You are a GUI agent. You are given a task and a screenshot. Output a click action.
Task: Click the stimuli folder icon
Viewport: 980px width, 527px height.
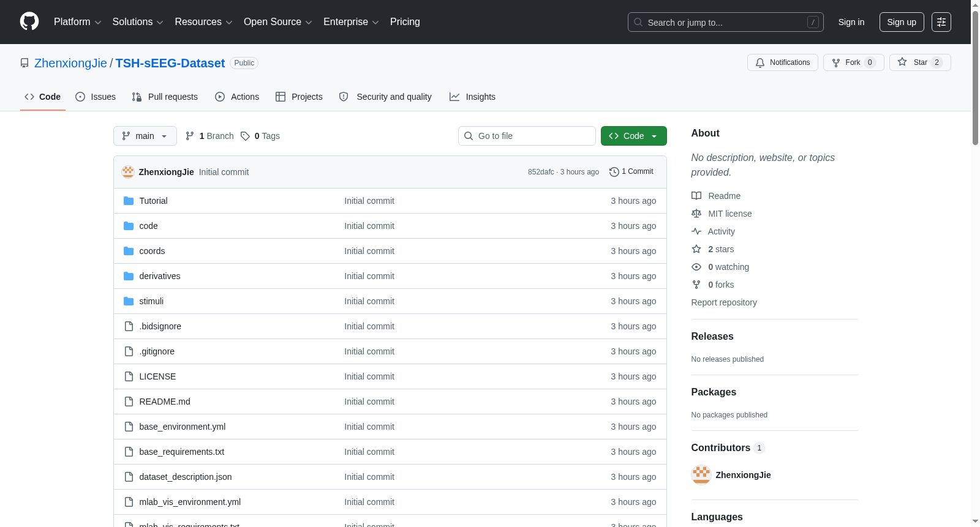129,301
